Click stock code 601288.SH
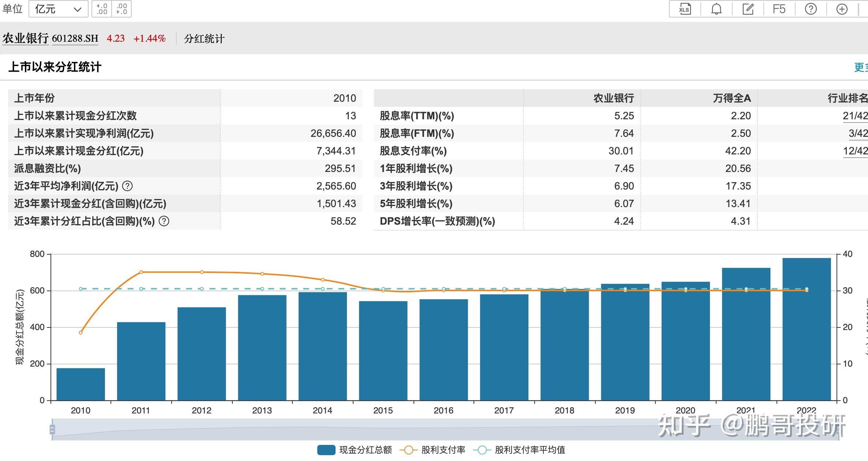The height and width of the screenshot is (461, 868). [75, 38]
